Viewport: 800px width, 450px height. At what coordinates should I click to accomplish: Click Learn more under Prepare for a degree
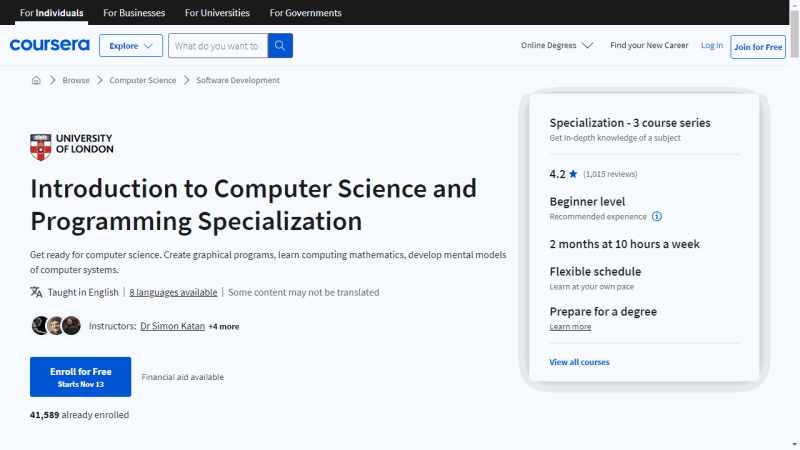[570, 327]
